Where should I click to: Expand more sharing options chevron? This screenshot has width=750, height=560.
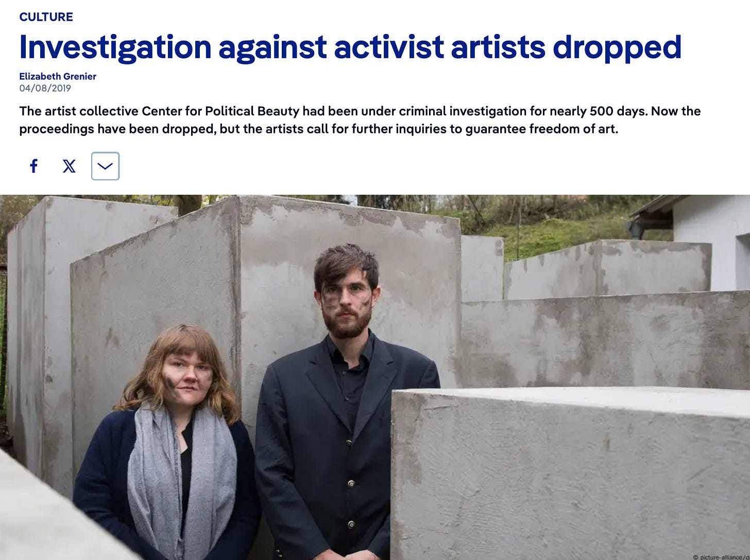[x=105, y=166]
